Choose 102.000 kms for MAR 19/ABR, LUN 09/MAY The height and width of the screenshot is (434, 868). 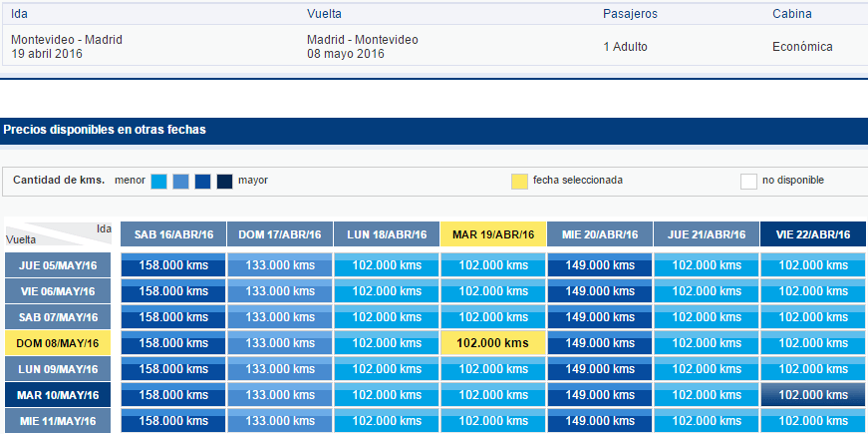pos(493,369)
